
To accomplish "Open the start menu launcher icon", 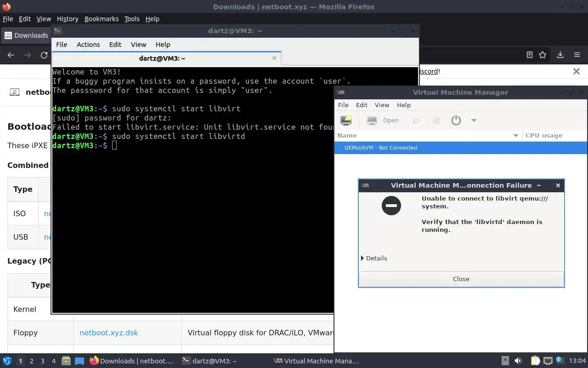I will [7, 361].
